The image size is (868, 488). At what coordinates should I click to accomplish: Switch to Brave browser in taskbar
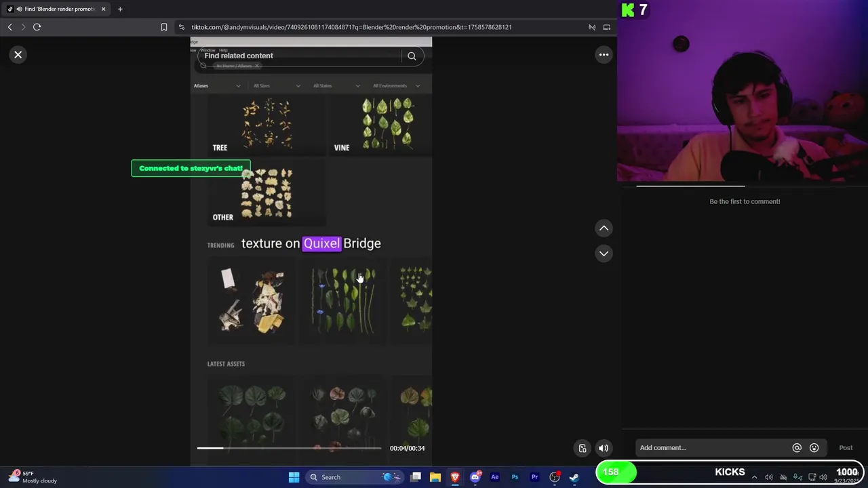tap(455, 477)
